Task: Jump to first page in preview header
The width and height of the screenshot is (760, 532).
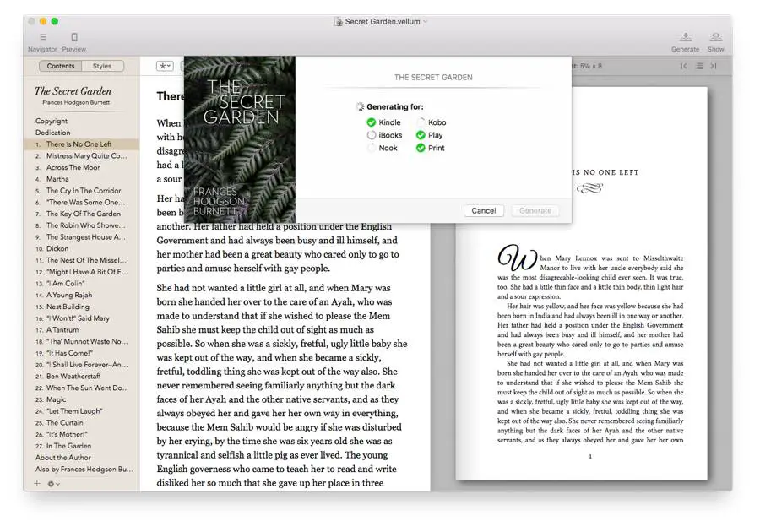Action: [683, 66]
